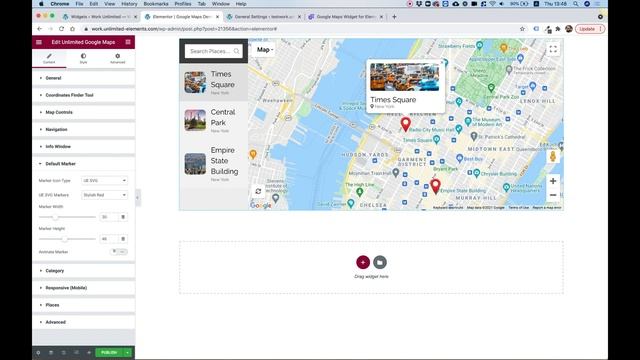The width and height of the screenshot is (640, 360).
Task: Click the red marker at Empire State Building
Action: (436, 186)
